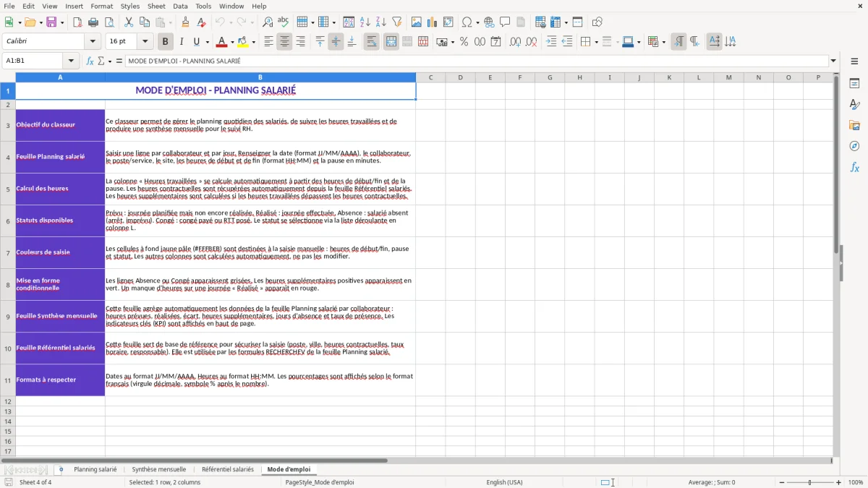This screenshot has width=868, height=488.
Task: Toggle Print Preview icon
Action: [109, 22]
